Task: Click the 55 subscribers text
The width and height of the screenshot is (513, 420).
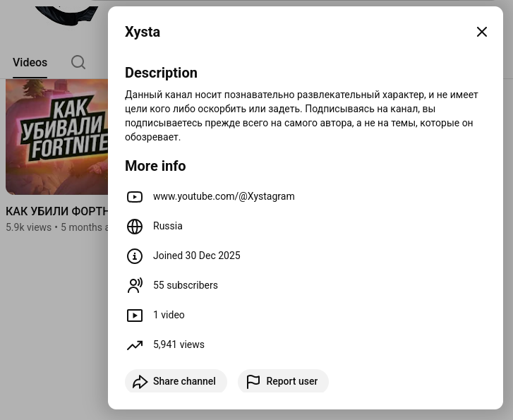Action: (186, 285)
